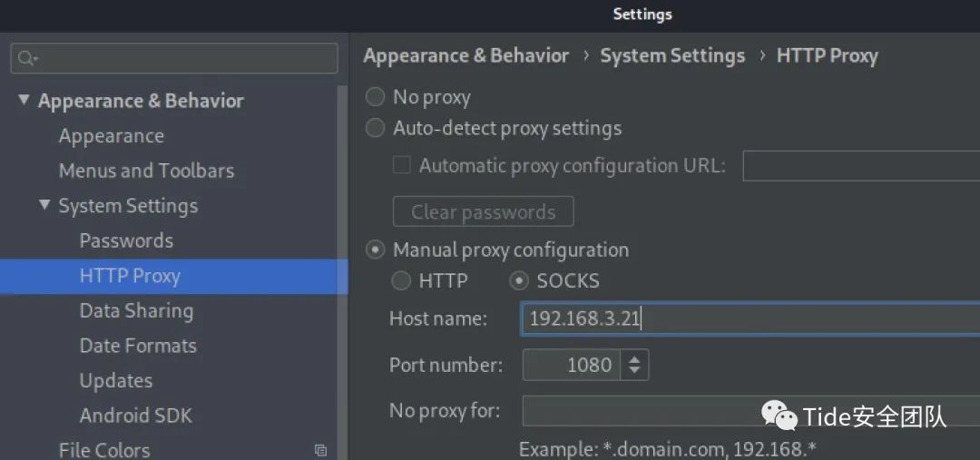Collapse the Appearance & Behavior section
This screenshot has height=460, width=980.
[x=24, y=101]
